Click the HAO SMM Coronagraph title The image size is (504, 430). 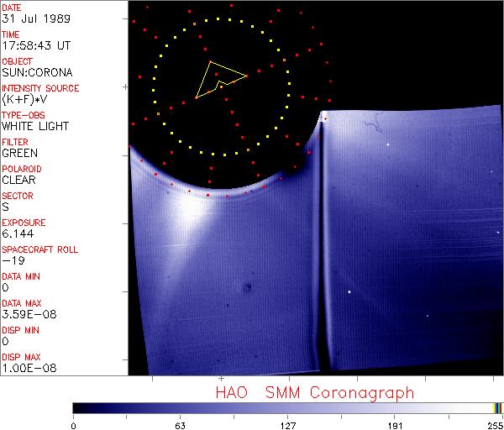[x=314, y=392]
